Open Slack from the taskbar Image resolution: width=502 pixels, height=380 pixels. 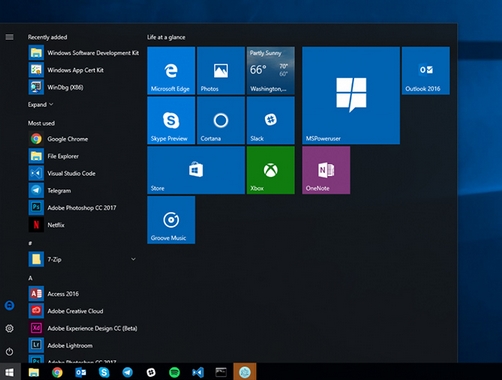151,372
